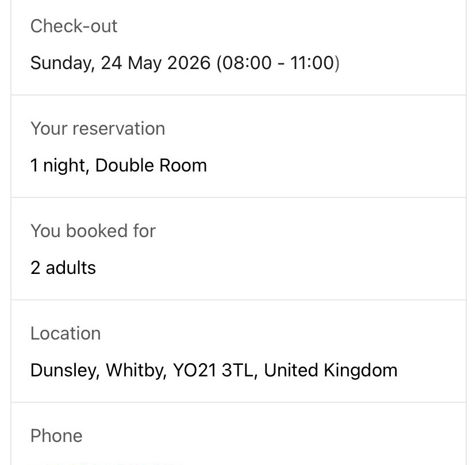Click the Phone heading
This screenshot has height=465, width=476.
pyautogui.click(x=56, y=436)
